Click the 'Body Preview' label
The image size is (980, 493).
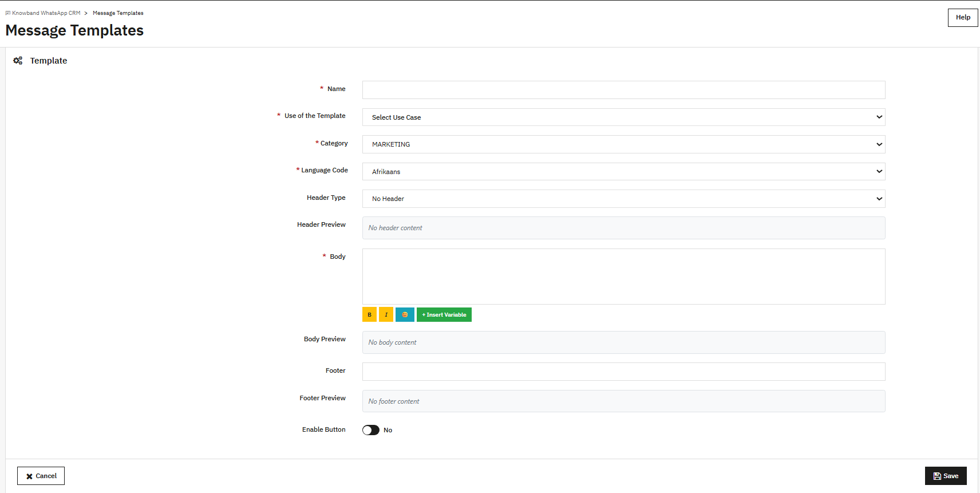325,339
